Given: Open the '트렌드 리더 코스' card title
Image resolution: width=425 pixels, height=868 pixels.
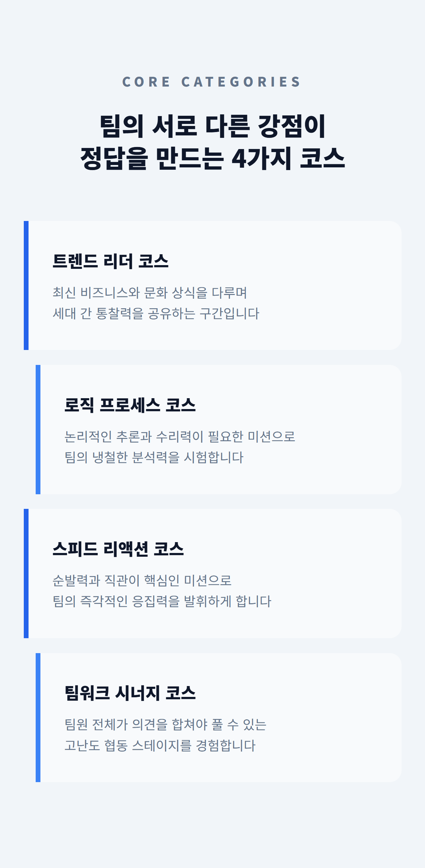Looking at the screenshot, I should coord(110,261).
